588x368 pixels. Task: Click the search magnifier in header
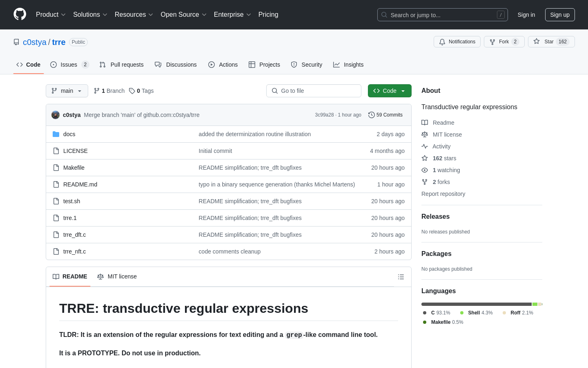[x=384, y=15]
